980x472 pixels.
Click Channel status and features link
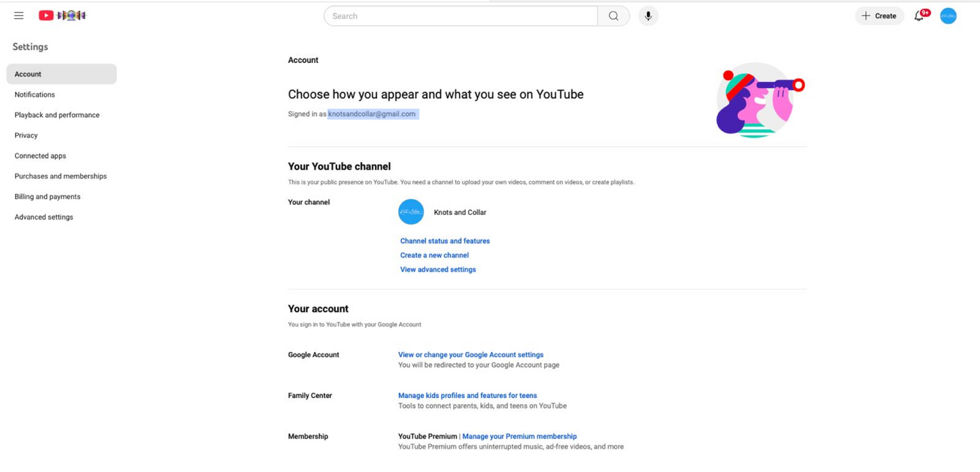(445, 241)
